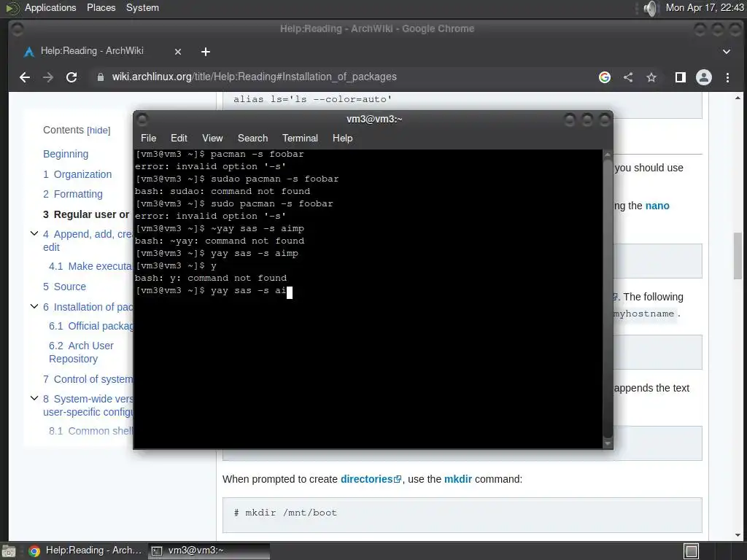Viewport: 747px width, 560px height.
Task: Close the Help:Reading tab
Action: coord(178,52)
